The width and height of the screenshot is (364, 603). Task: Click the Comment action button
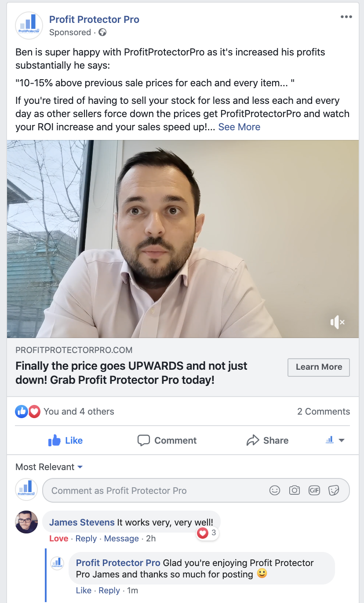pyautogui.click(x=167, y=440)
